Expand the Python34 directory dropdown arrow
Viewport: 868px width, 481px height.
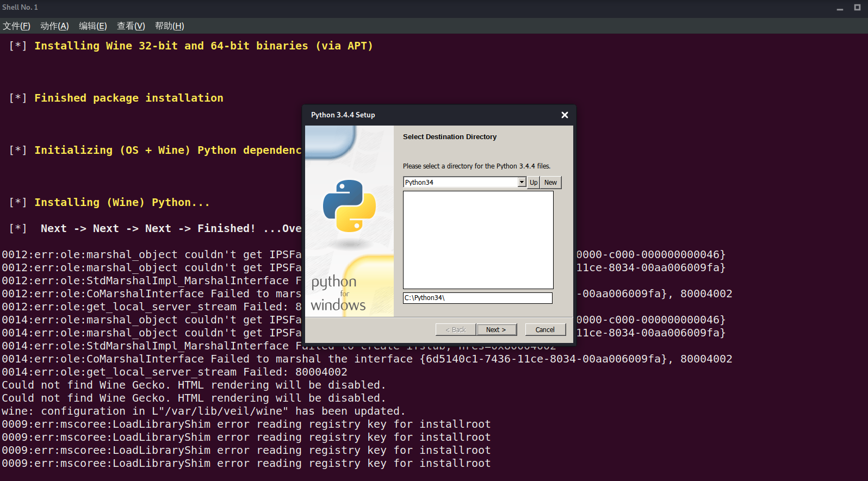(x=522, y=183)
